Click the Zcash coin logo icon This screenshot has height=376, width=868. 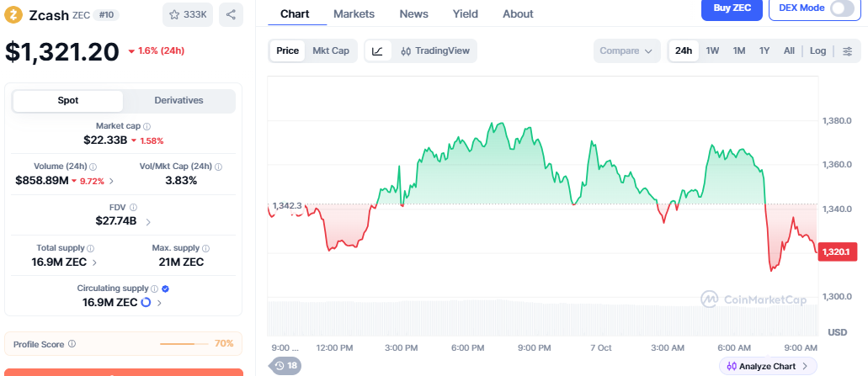tap(13, 14)
